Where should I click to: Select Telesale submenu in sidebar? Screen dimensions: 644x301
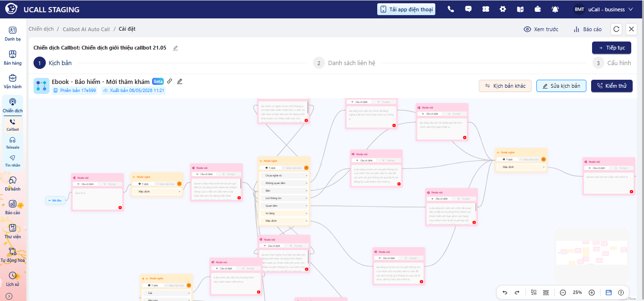pyautogui.click(x=13, y=143)
